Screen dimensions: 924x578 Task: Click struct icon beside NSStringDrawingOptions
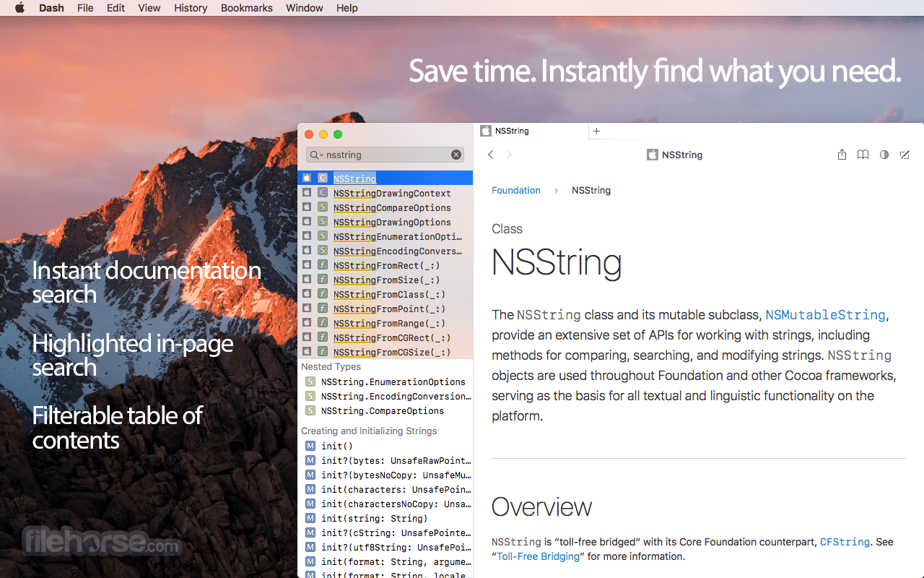click(323, 222)
